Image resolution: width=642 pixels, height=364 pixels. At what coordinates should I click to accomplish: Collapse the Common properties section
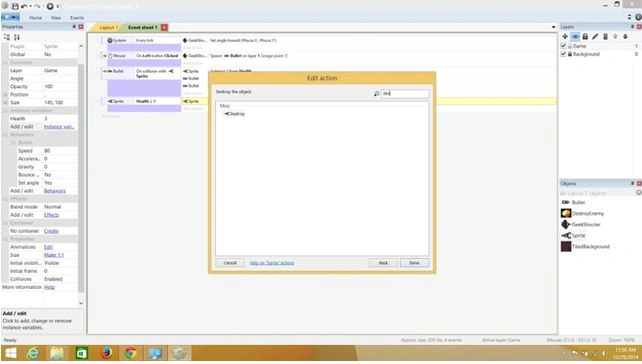pos(5,62)
